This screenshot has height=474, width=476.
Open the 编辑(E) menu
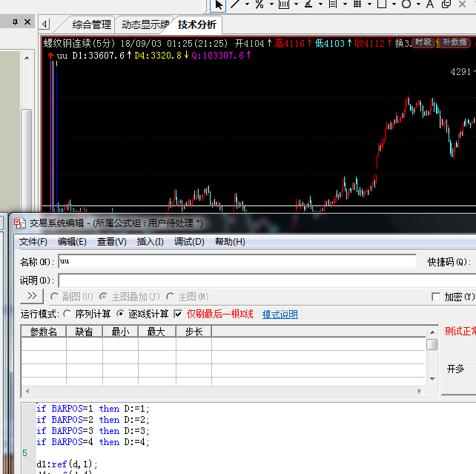(72, 242)
